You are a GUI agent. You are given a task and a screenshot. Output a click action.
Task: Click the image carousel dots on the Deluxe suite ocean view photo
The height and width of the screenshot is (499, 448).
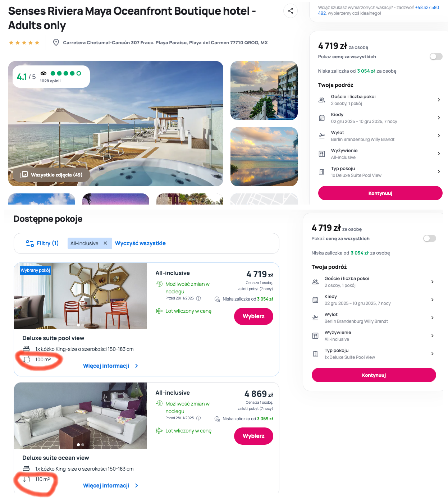(81, 445)
